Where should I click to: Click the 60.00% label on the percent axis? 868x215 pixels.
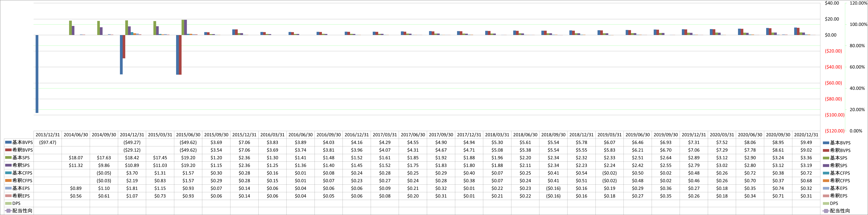tap(857, 67)
